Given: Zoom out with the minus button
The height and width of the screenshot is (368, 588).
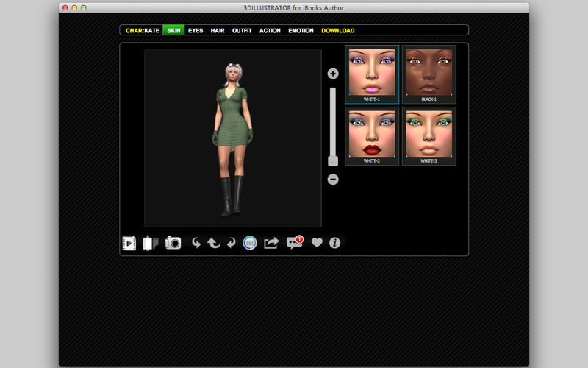Looking at the screenshot, I should click(333, 180).
